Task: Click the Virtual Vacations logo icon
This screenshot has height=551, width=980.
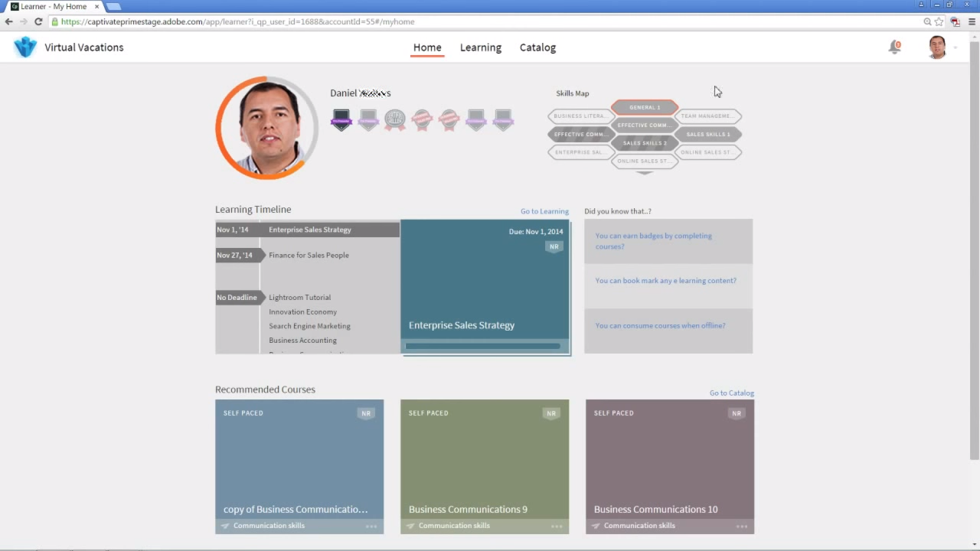Action: tap(25, 47)
